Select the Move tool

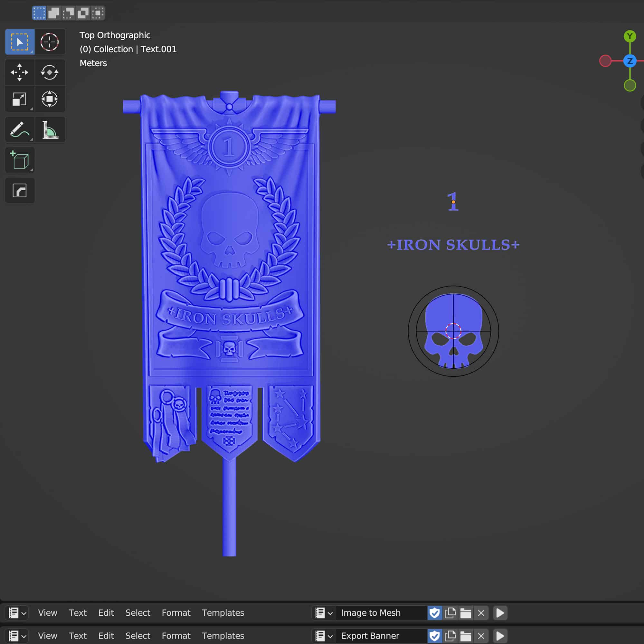point(20,72)
